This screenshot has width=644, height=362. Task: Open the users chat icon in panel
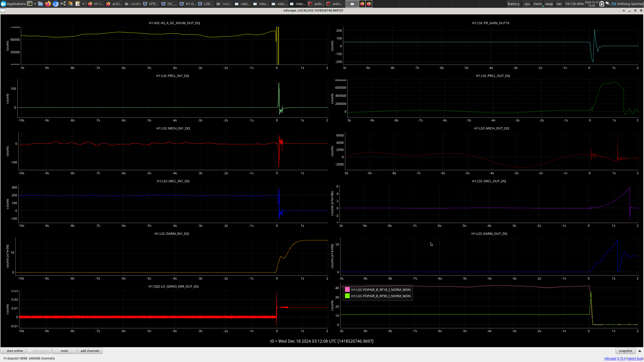70,4
